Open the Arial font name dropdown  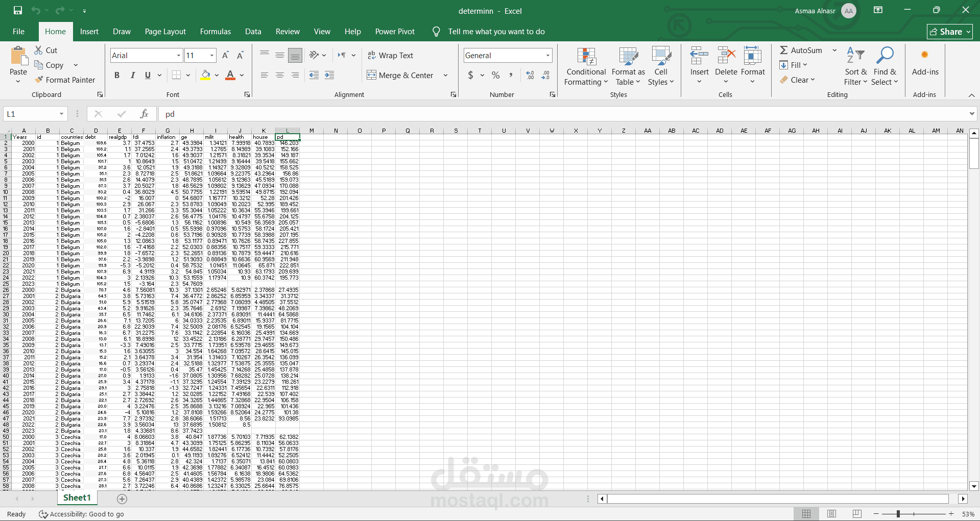pos(179,56)
